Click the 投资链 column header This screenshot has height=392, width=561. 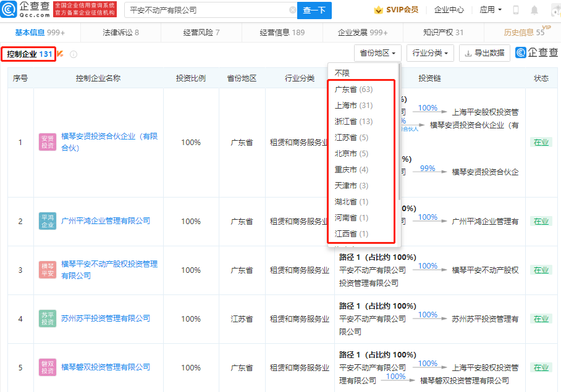[429, 78]
